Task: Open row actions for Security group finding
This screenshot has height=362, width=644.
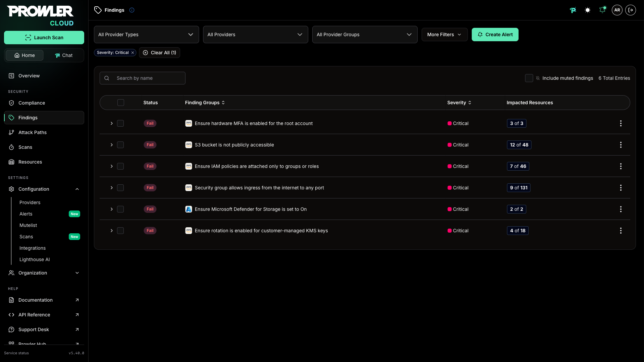Action: click(x=621, y=188)
